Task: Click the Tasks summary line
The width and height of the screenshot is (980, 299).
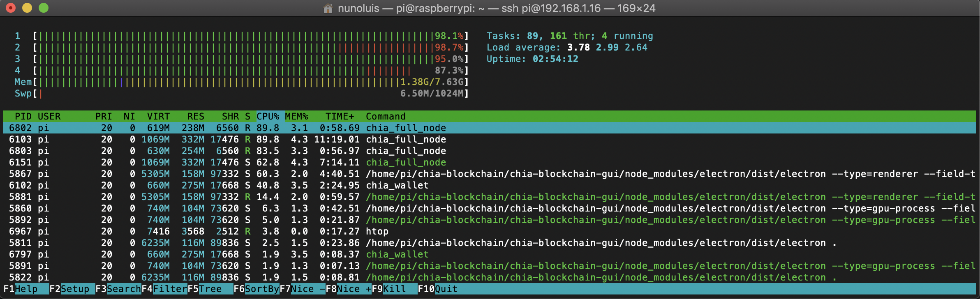Action: coord(570,36)
